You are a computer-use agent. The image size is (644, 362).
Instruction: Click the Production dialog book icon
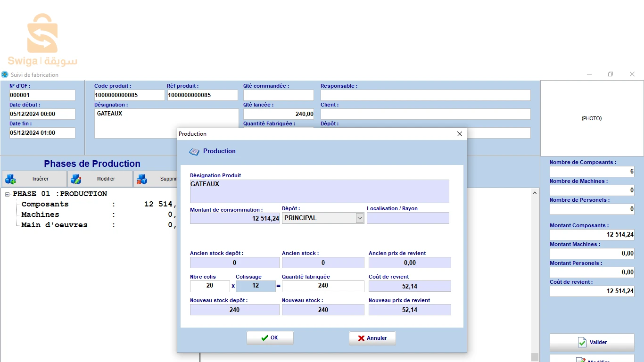(x=194, y=151)
